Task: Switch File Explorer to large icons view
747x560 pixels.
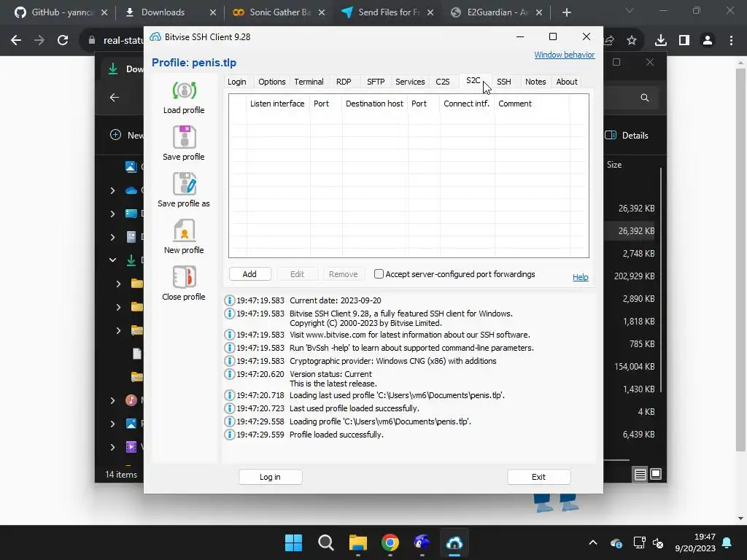Action: pos(656,474)
